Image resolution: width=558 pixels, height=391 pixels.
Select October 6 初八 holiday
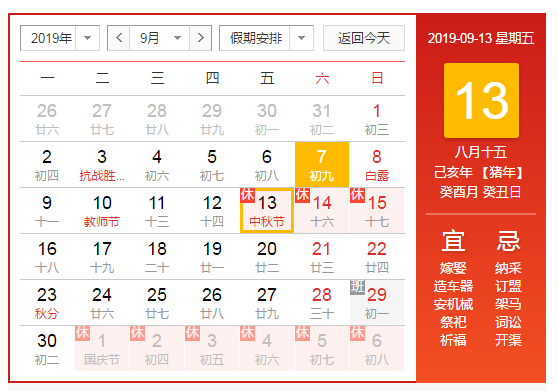pyautogui.click(x=377, y=348)
